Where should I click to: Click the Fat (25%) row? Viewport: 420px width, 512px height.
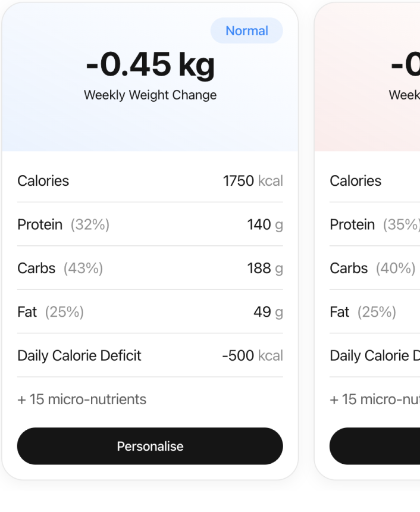pyautogui.click(x=150, y=312)
